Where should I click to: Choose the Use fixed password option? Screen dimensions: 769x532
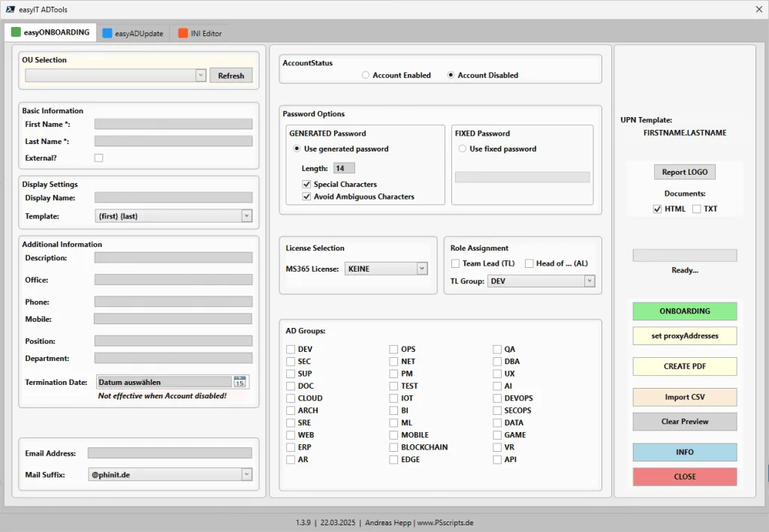[463, 149]
